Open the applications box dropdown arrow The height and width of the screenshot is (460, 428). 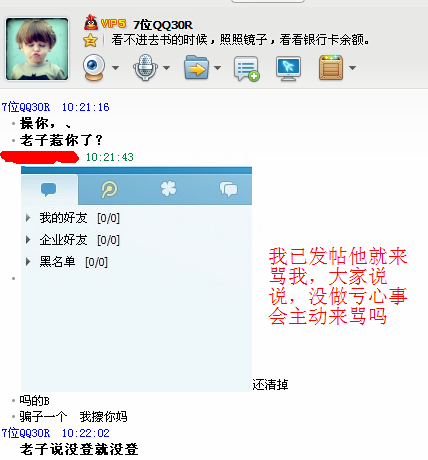click(352, 68)
